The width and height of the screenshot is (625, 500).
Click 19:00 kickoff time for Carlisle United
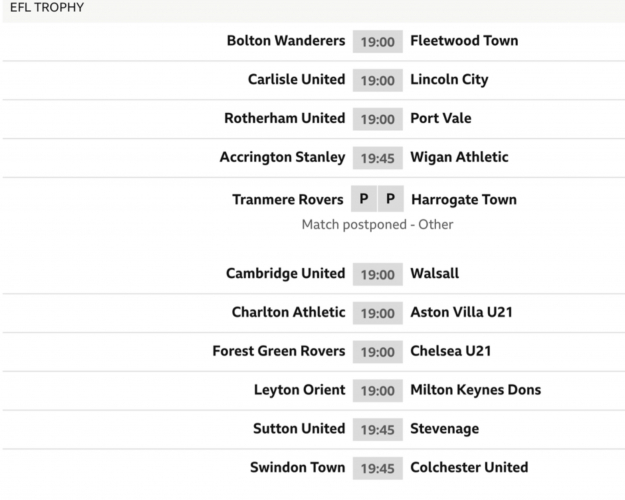click(377, 80)
